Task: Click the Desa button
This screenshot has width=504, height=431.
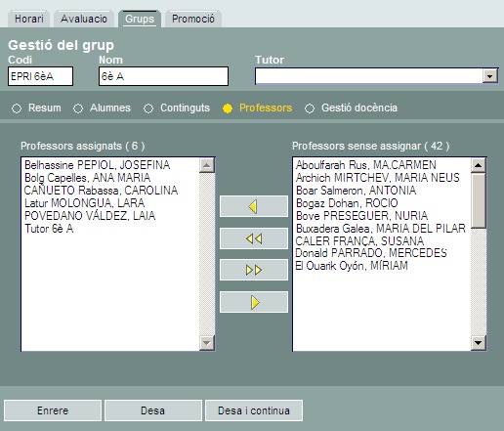Action: pyautogui.click(x=152, y=410)
